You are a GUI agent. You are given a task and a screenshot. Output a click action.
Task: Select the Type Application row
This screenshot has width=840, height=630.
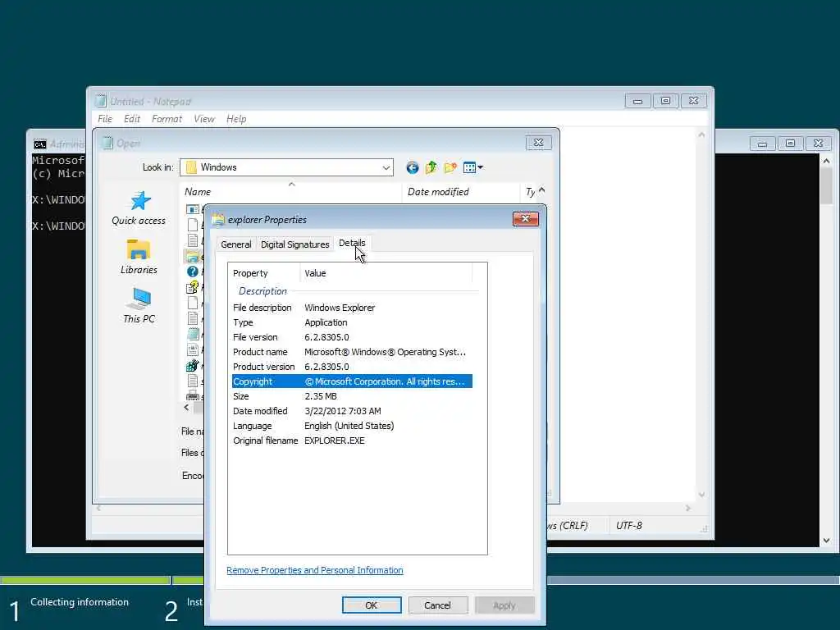352,322
